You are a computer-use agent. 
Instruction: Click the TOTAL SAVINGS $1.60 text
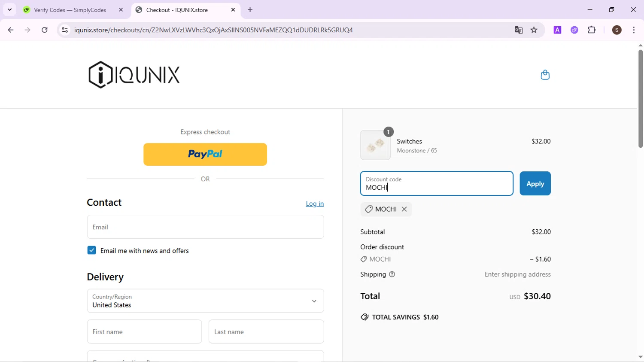(405, 317)
